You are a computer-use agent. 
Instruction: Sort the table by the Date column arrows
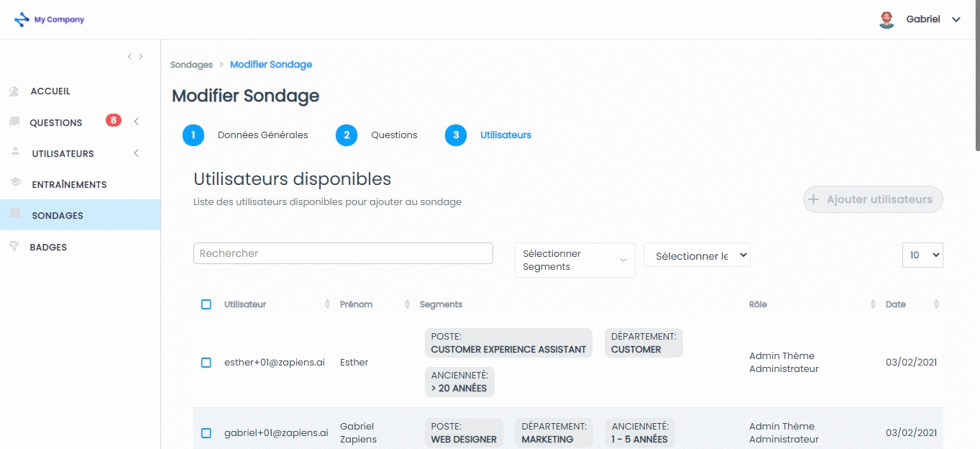(x=936, y=304)
